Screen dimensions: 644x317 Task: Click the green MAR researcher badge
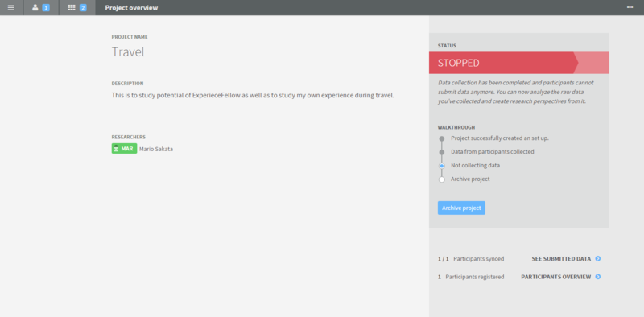pos(124,149)
